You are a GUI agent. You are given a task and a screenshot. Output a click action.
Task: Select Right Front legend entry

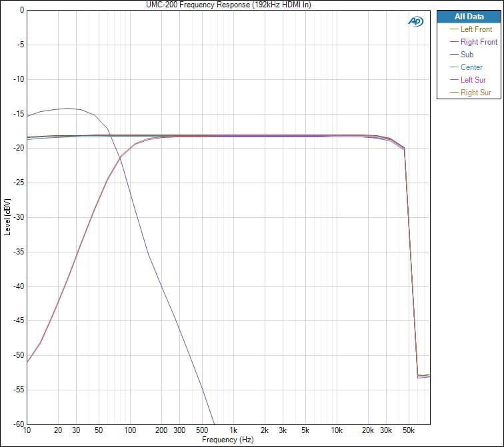click(479, 42)
